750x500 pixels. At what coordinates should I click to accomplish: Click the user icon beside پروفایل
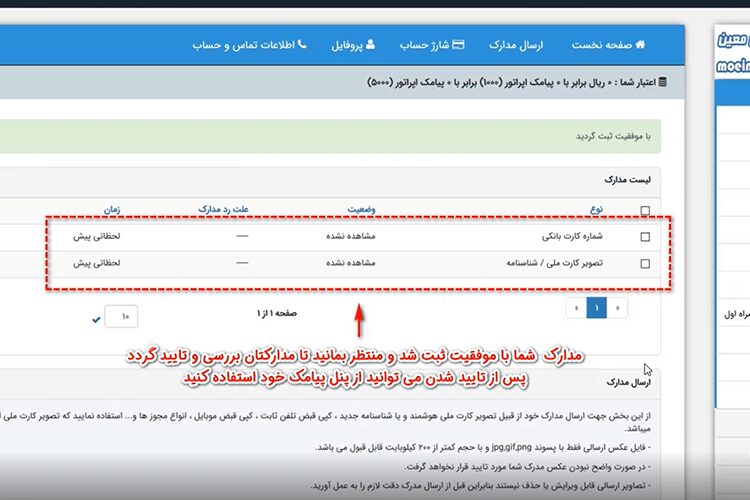coord(370,44)
